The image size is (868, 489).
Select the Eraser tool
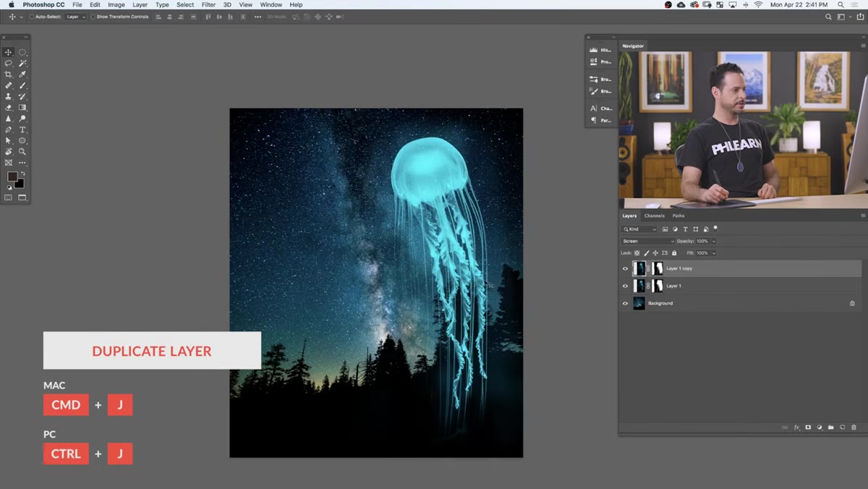[9, 107]
